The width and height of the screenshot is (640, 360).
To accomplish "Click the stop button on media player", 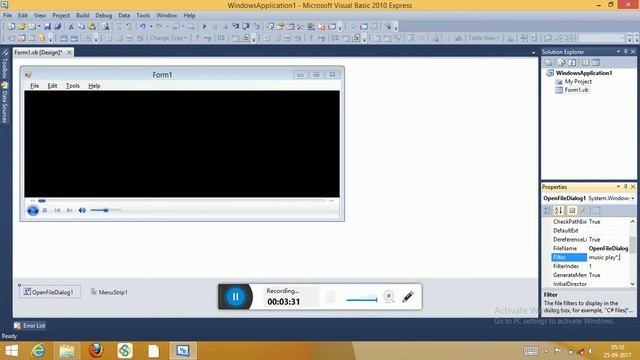I will pyautogui.click(x=45, y=211).
